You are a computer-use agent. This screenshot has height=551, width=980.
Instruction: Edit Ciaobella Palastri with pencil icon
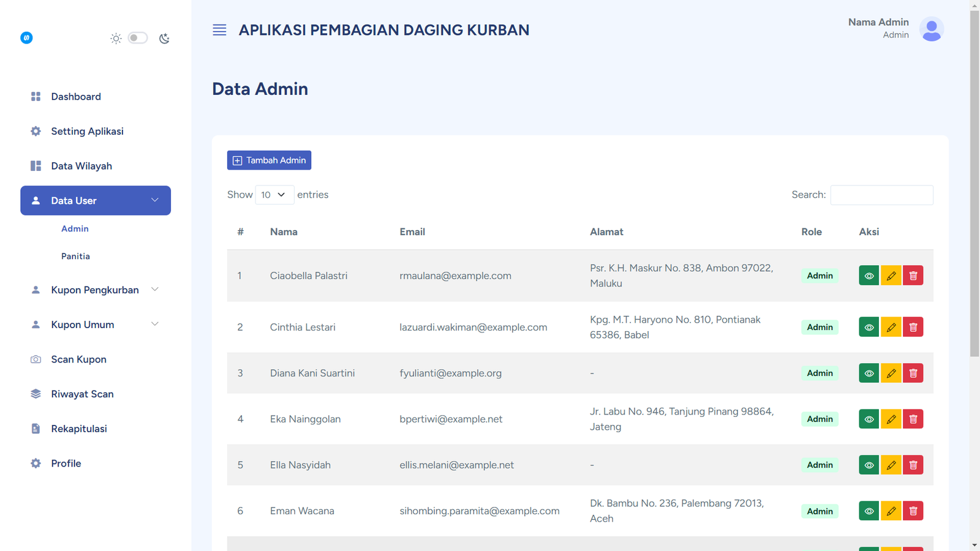891,275
